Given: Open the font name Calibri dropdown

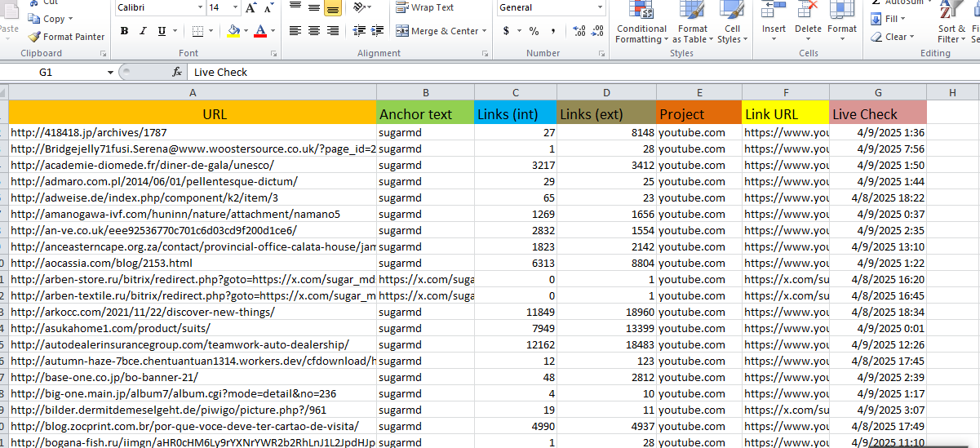Looking at the screenshot, I should coord(200,7).
